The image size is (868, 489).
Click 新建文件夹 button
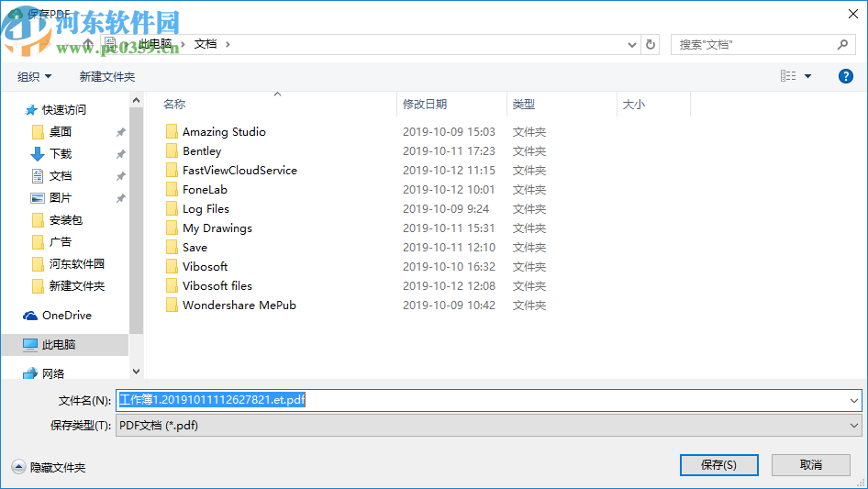[x=107, y=76]
